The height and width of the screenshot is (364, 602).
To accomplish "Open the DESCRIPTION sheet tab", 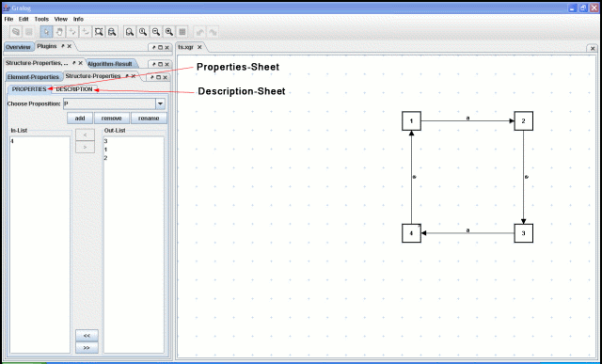I will pos(74,89).
